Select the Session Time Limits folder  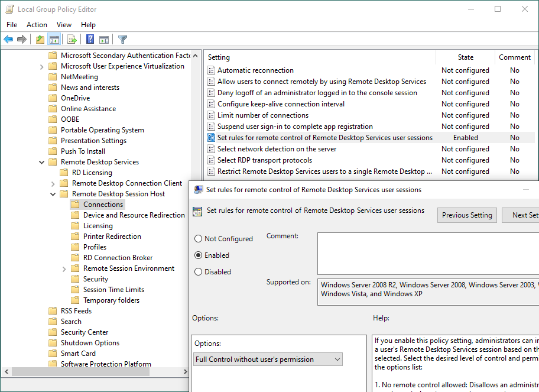(113, 290)
